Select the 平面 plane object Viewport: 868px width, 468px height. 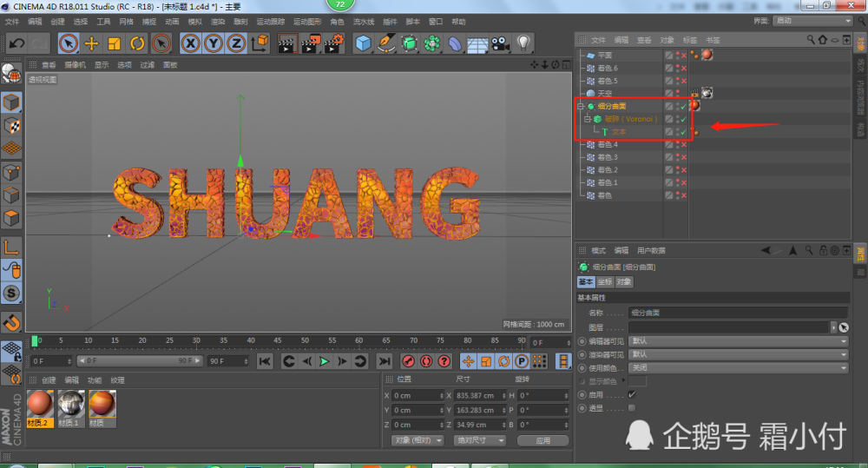point(604,56)
